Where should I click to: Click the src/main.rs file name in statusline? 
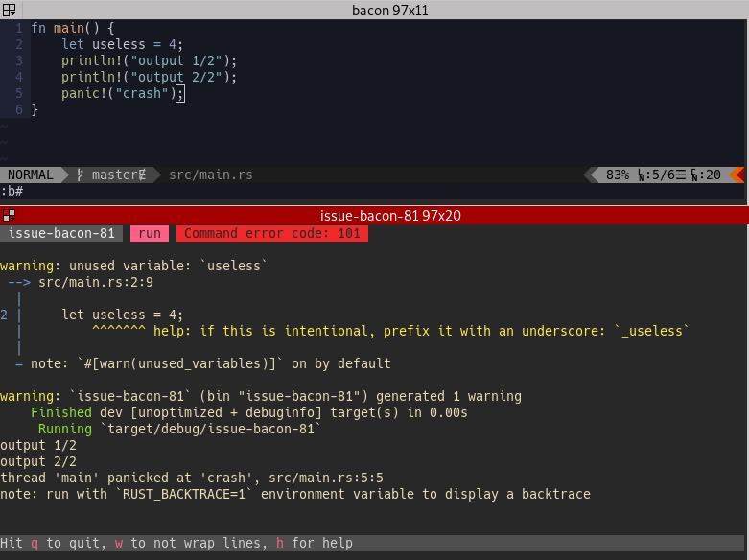211,175
